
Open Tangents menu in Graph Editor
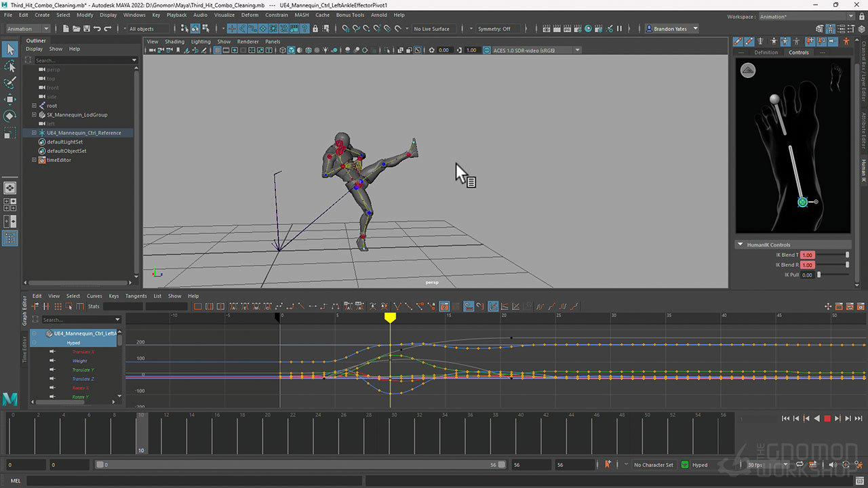coord(136,296)
